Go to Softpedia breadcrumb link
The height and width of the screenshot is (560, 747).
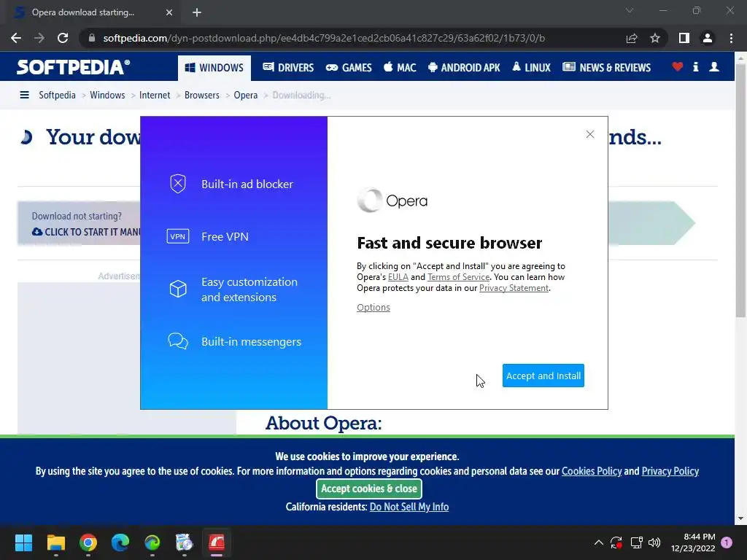[x=57, y=96]
